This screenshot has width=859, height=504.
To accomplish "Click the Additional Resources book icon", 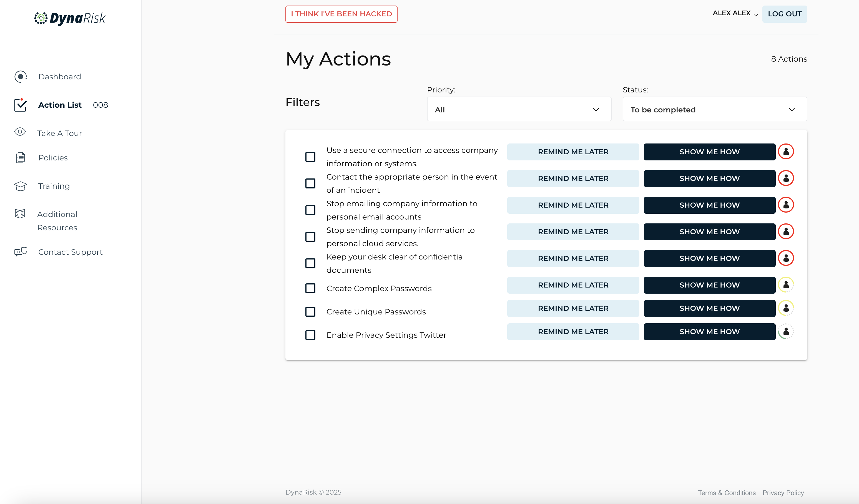I will [20, 214].
